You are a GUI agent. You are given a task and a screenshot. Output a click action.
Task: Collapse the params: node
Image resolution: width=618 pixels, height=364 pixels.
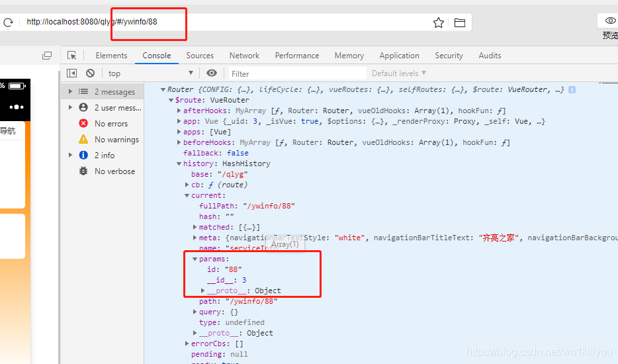click(x=195, y=259)
